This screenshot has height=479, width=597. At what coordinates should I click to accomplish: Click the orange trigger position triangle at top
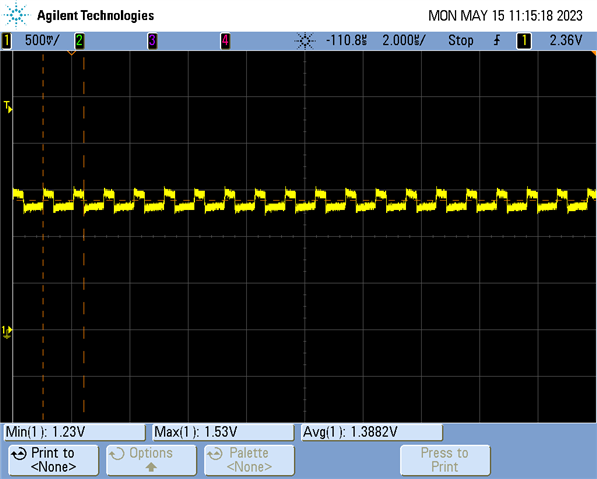pos(71,53)
